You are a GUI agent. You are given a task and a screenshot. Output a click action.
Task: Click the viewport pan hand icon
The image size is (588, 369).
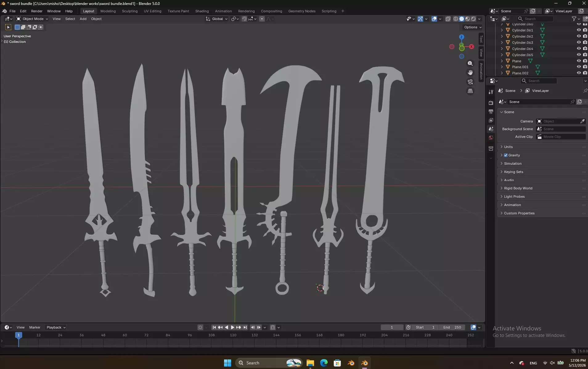(x=470, y=73)
